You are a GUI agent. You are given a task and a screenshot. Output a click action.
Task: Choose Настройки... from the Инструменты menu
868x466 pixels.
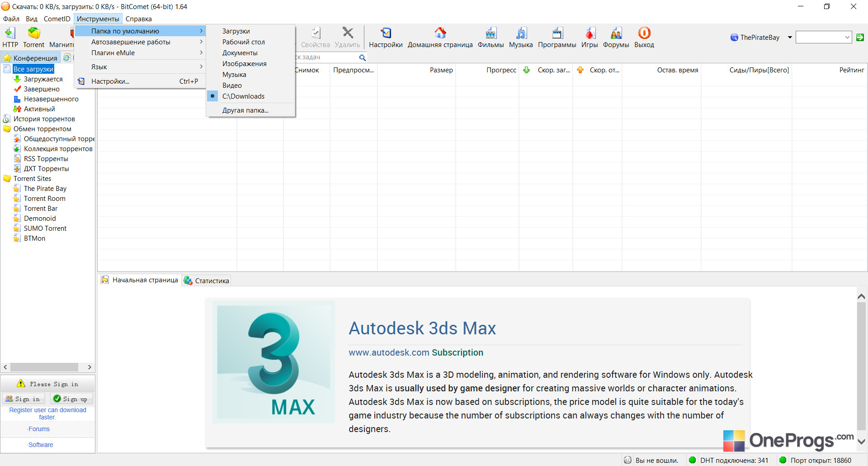[x=141, y=81]
